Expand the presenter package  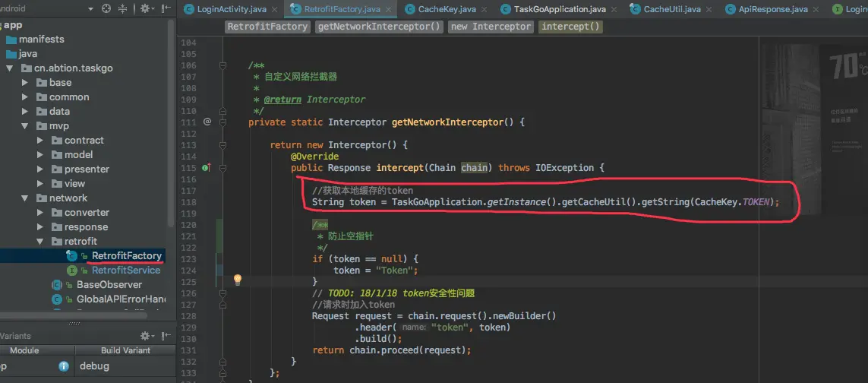(x=39, y=169)
